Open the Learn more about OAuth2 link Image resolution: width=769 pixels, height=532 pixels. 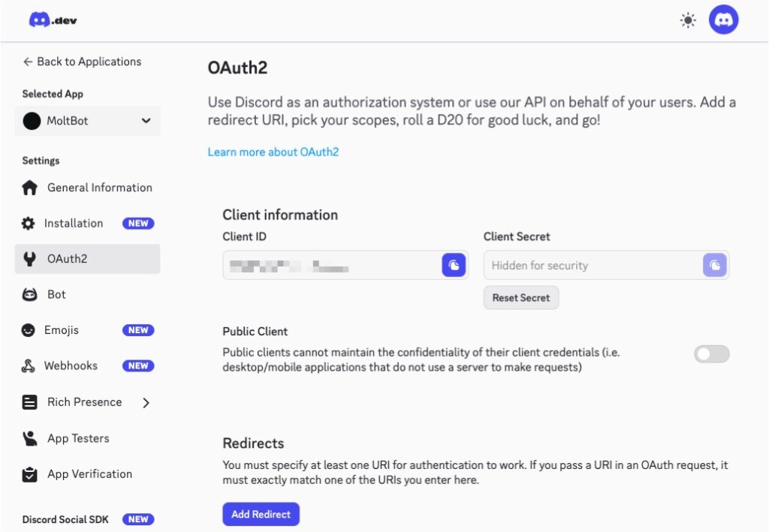click(273, 152)
